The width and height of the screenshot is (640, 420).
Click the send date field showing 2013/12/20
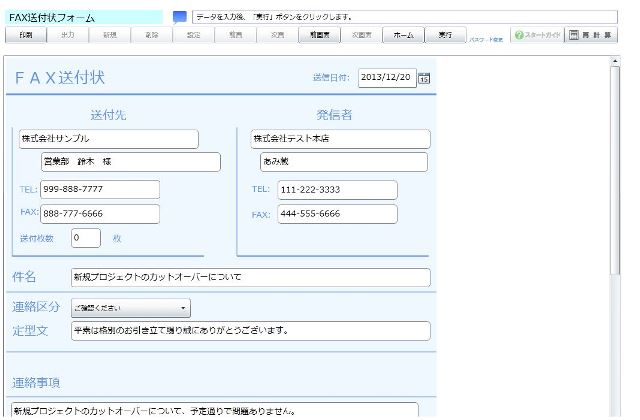pos(385,78)
